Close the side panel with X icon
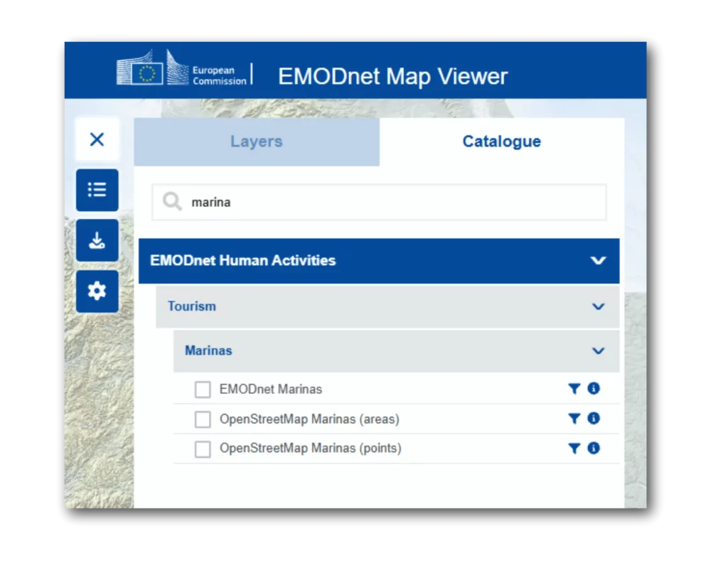The image size is (728, 563). coord(97,139)
